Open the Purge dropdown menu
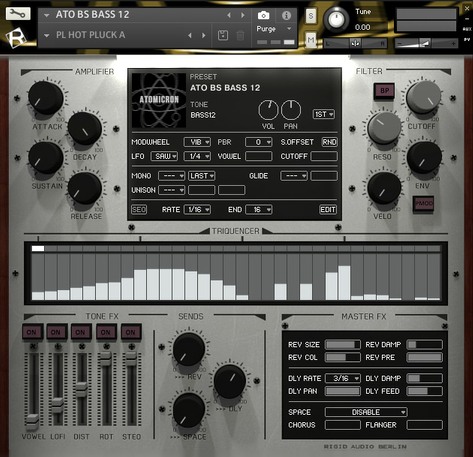The height and width of the screenshot is (457, 473). (x=274, y=29)
